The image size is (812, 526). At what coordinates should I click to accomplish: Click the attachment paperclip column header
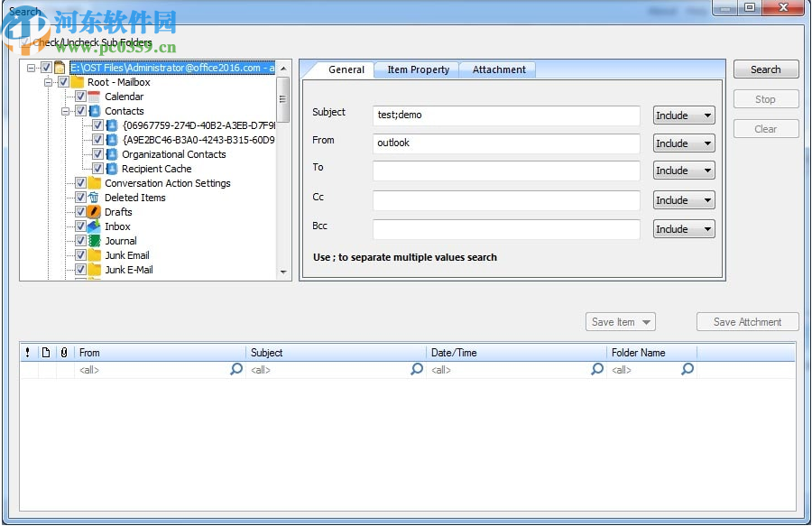tap(63, 352)
